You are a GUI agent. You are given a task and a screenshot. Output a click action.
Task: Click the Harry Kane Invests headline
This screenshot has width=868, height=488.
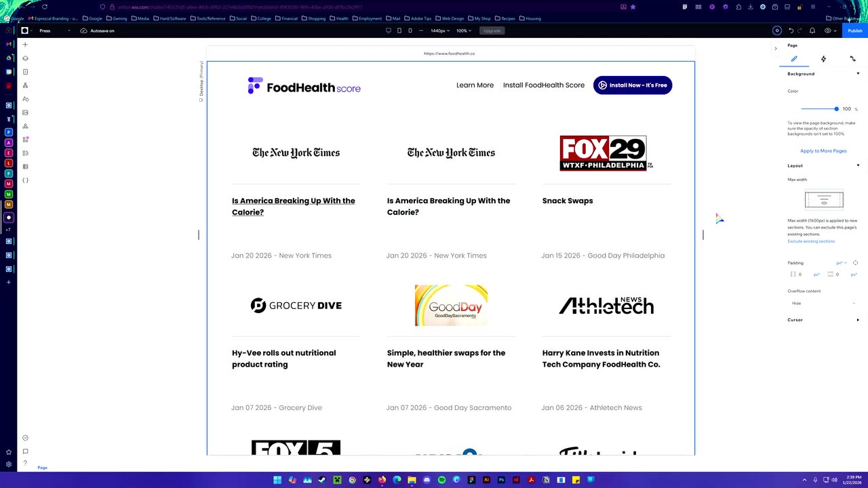[x=601, y=359]
